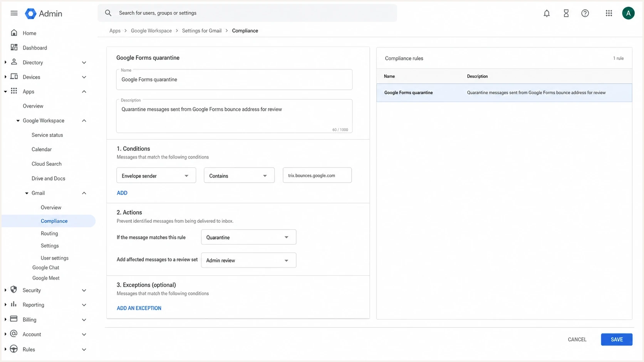This screenshot has height=362, width=644.
Task: Click the Dashboard icon
Action: [14, 47]
